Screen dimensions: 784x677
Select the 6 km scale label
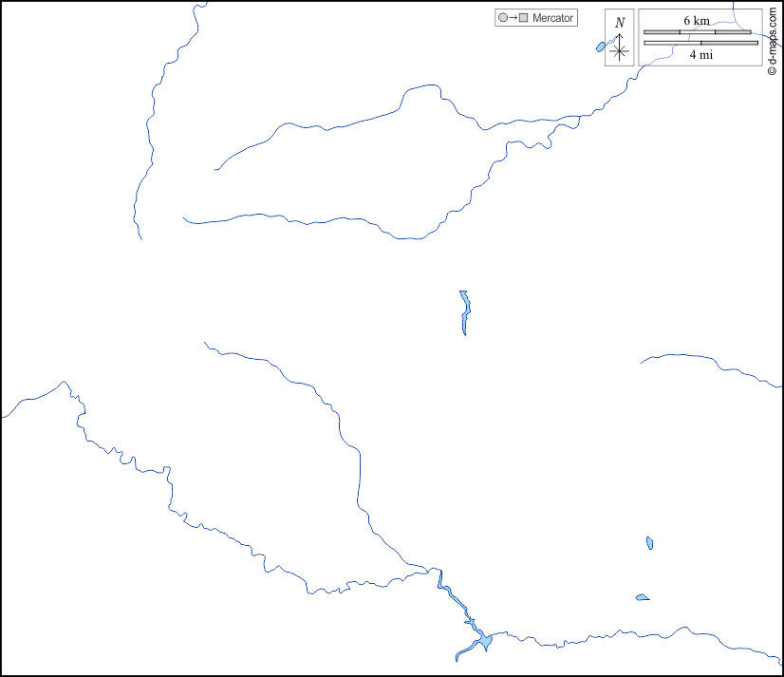[696, 21]
